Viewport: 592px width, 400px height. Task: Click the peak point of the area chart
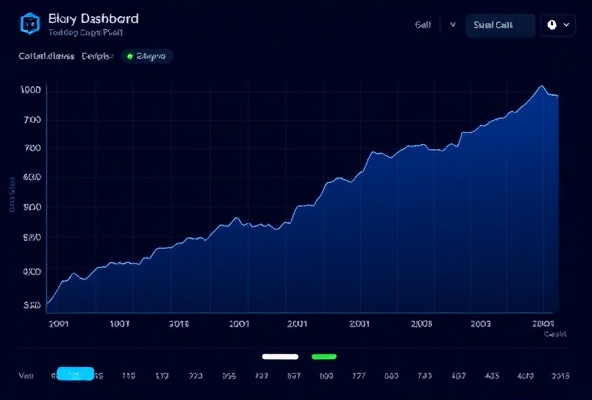pos(541,86)
